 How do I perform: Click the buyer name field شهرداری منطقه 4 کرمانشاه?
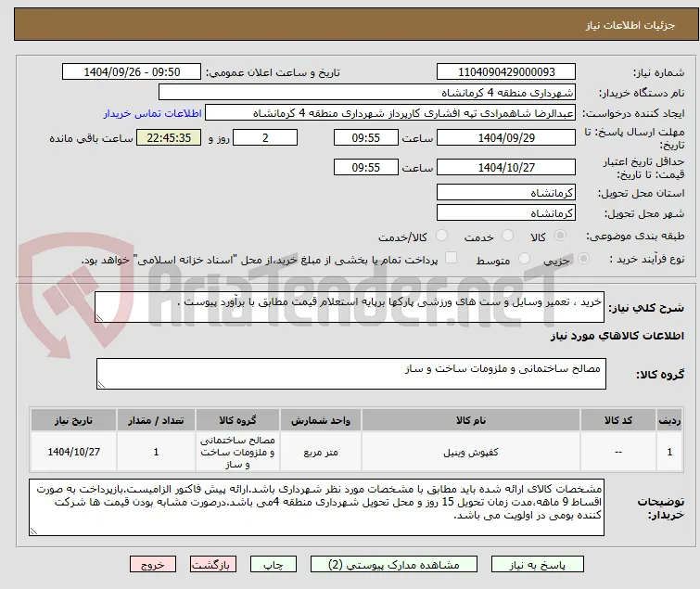367,93
